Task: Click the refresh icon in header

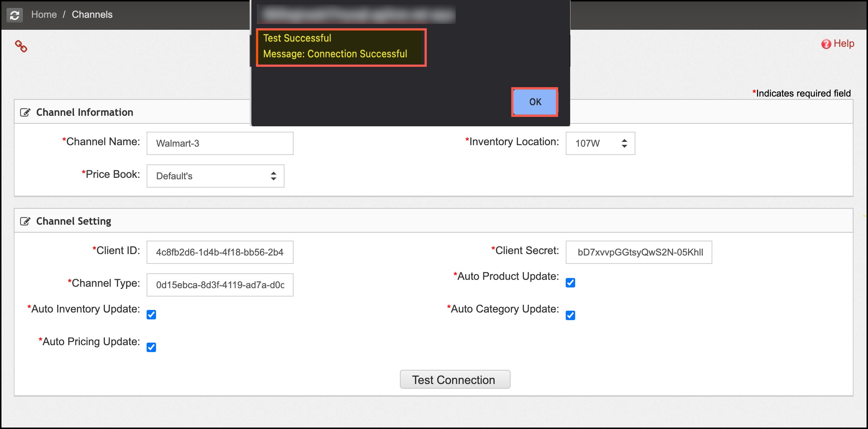Action: pos(15,15)
